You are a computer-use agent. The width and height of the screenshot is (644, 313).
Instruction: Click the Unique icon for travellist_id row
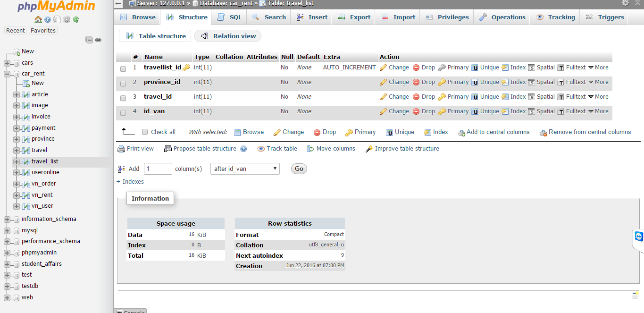click(475, 68)
